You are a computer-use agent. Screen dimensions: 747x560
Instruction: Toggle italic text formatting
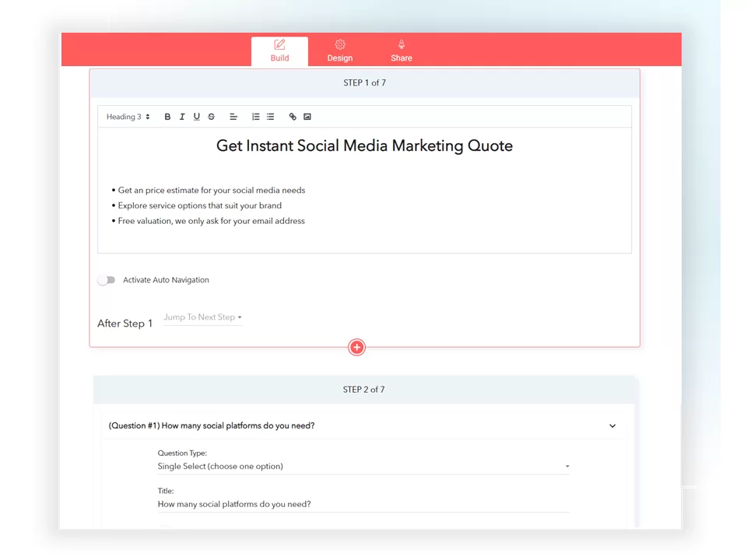(x=182, y=117)
